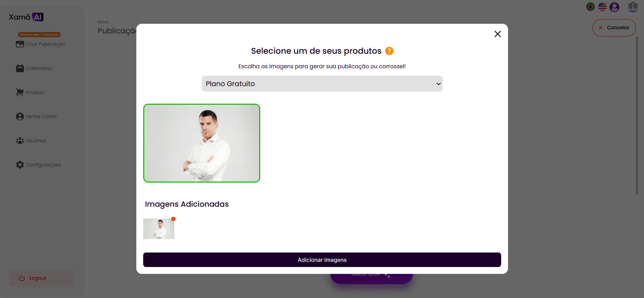Click the orange question mark help icon
Viewport: 644px width, 298px height.
pyautogui.click(x=389, y=51)
